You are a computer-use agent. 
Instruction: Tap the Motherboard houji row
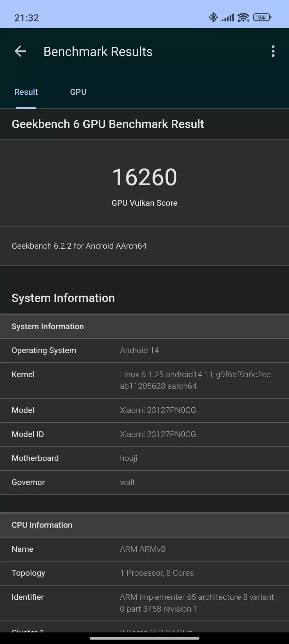click(x=144, y=458)
